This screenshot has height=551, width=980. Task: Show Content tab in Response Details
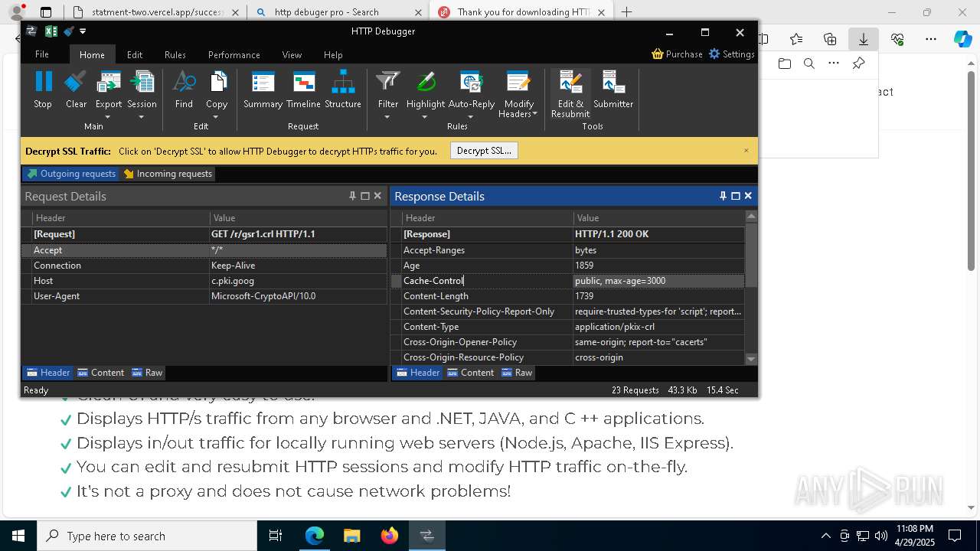(470, 373)
